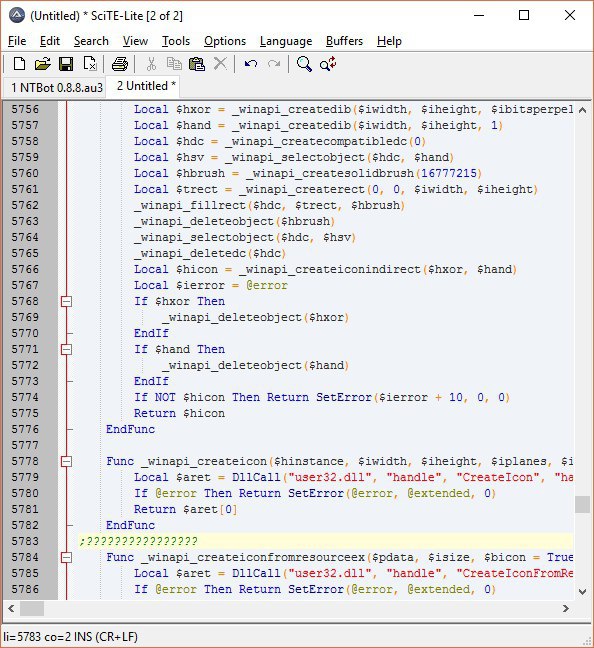Collapse the fold at line 5768
The height and width of the screenshot is (648, 594).
coord(66,301)
